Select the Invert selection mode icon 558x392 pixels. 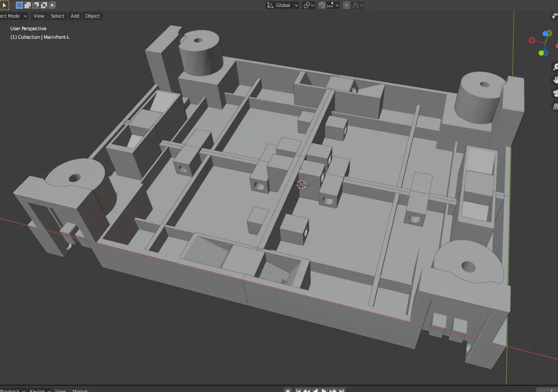pos(44,5)
